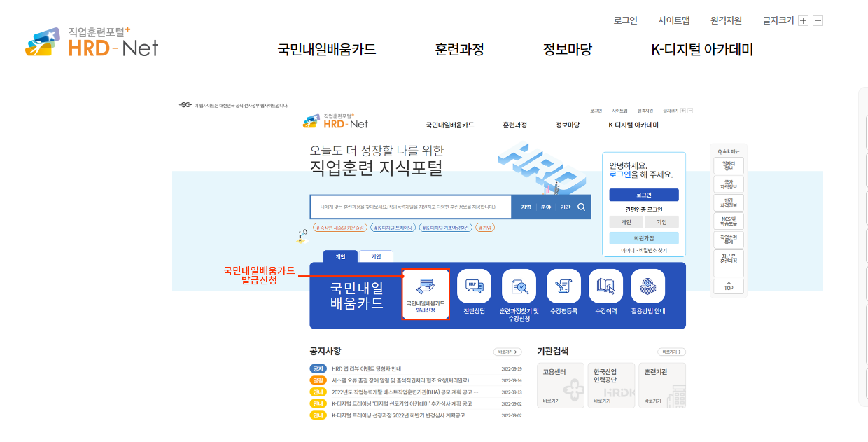Image resolution: width=868 pixels, height=442 pixels.
Task: Open notice HRD 앱 리뷰 이벤트 당첨자 안내
Action: (x=366, y=369)
